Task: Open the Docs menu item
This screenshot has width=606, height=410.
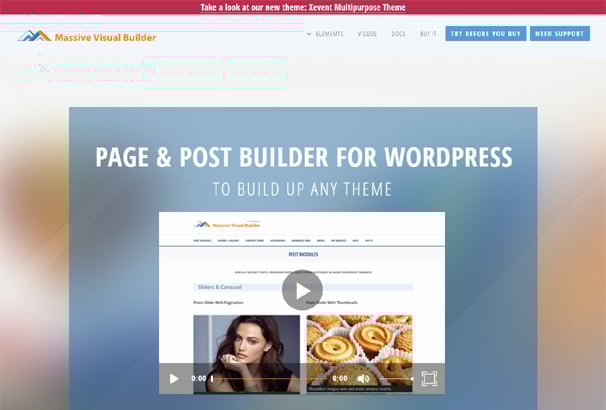Action: click(x=398, y=34)
